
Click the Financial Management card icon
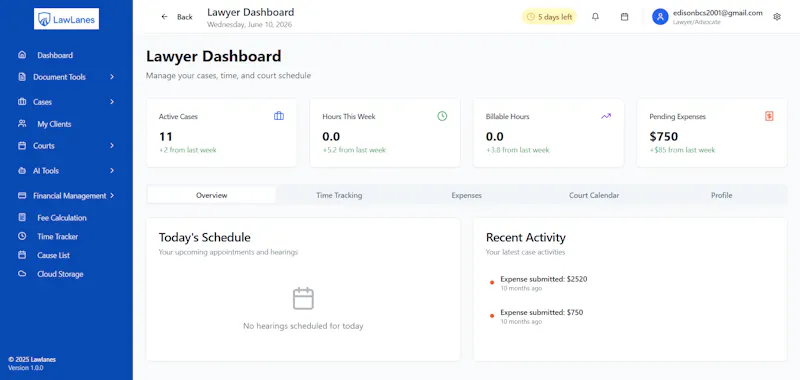(x=22, y=195)
